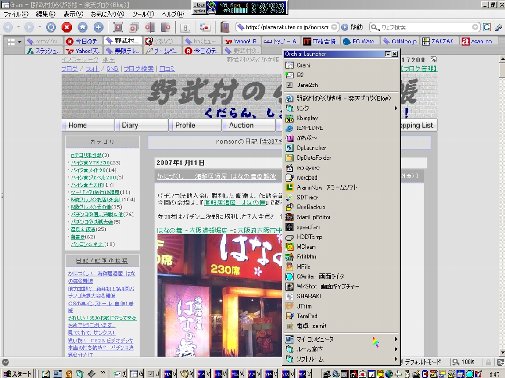Click the red Stop loading icon
The width and height of the screenshot is (505, 378).
point(67,27)
